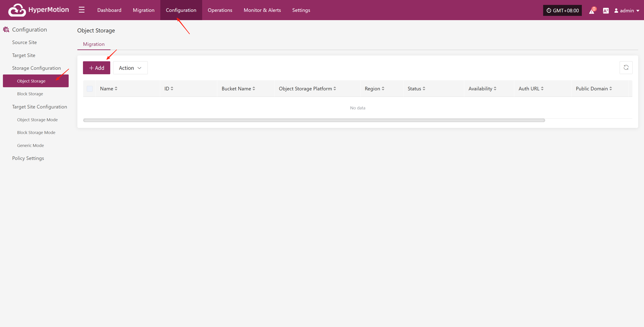Sort by Region column arrows
The height and width of the screenshot is (327, 644).
pyautogui.click(x=383, y=89)
